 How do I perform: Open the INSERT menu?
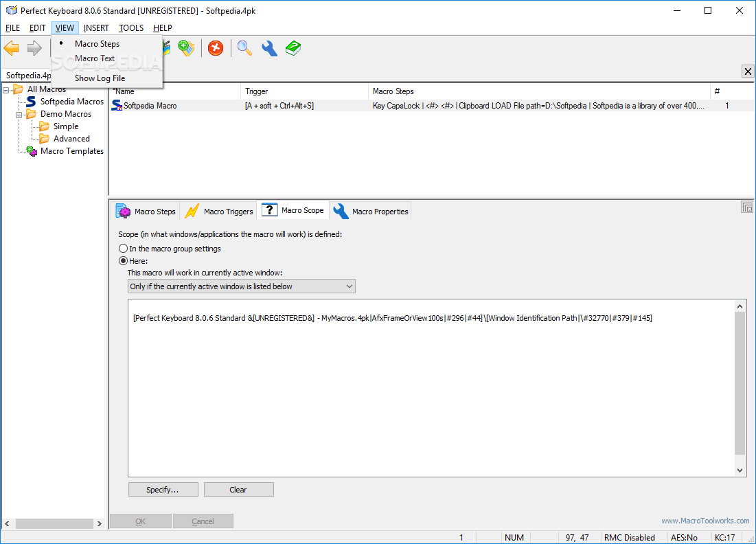tap(96, 28)
